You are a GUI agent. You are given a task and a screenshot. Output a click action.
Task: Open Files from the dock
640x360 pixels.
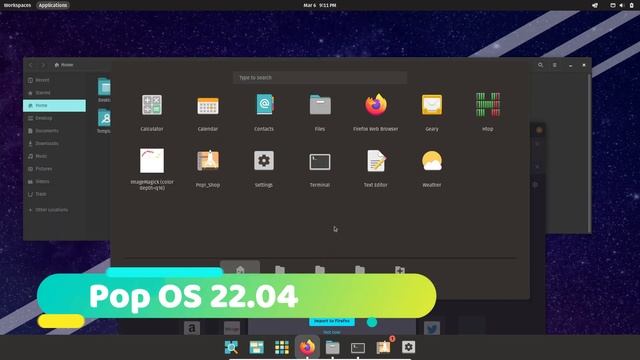[x=333, y=347]
